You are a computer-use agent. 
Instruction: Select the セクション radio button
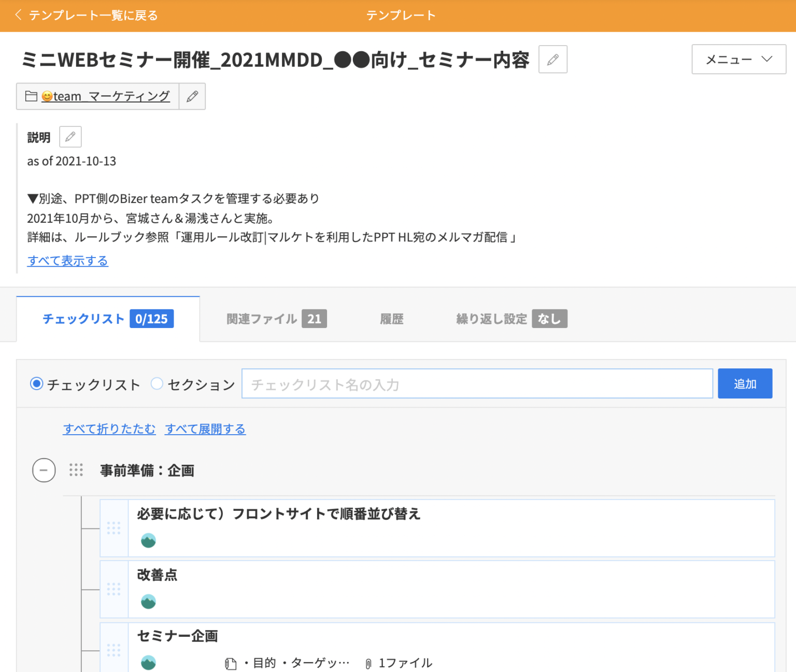157,384
